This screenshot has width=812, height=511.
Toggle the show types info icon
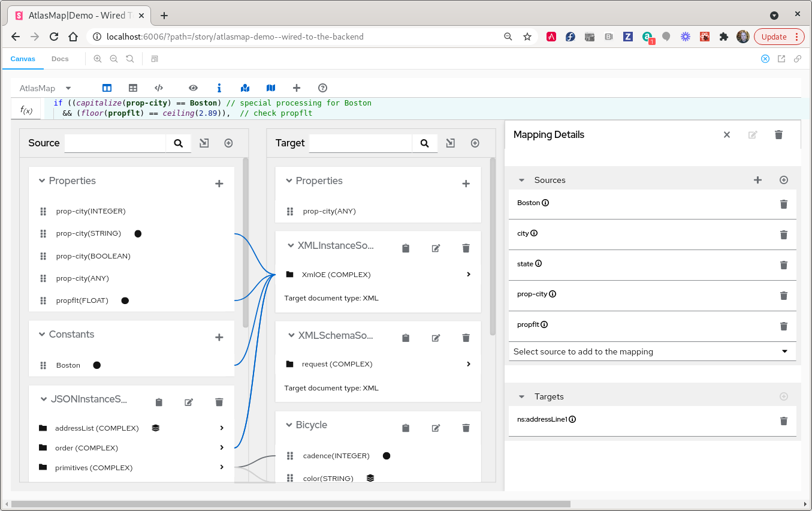point(219,88)
